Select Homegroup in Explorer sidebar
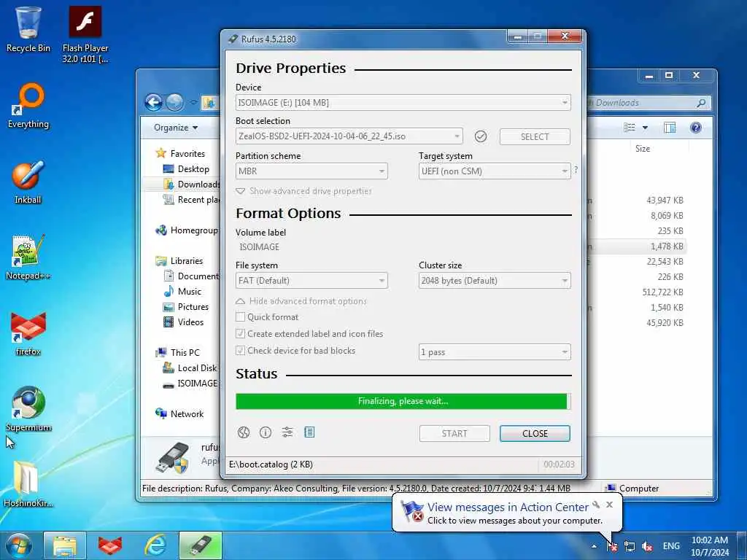The height and width of the screenshot is (560, 747). [x=186, y=230]
